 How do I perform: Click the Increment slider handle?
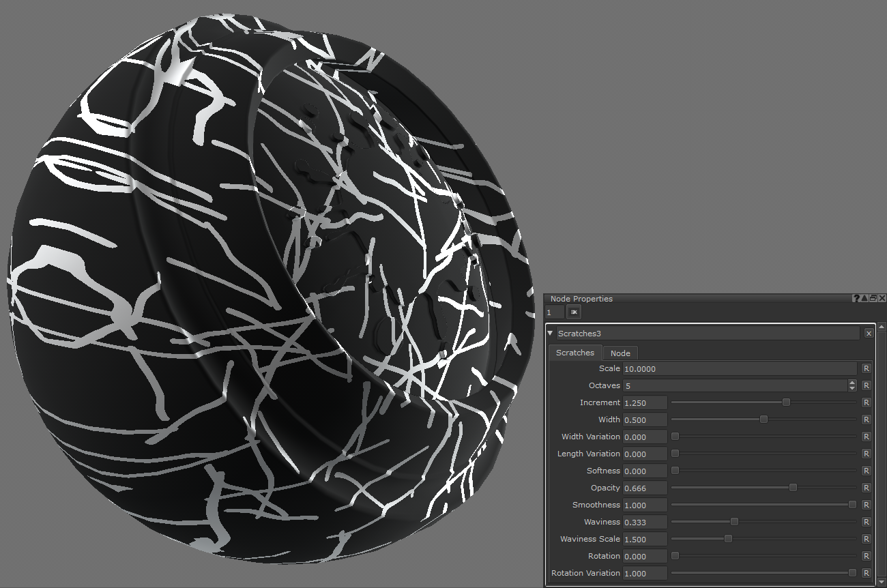click(786, 402)
